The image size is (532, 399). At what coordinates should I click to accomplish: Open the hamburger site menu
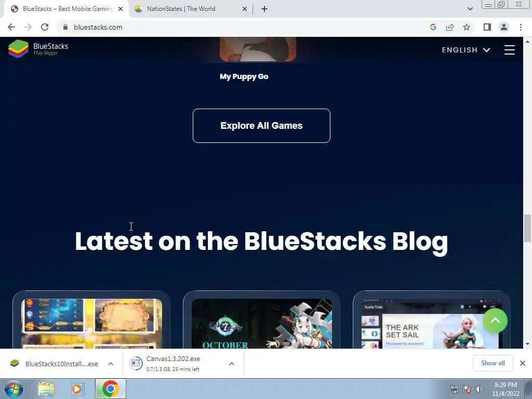509,50
